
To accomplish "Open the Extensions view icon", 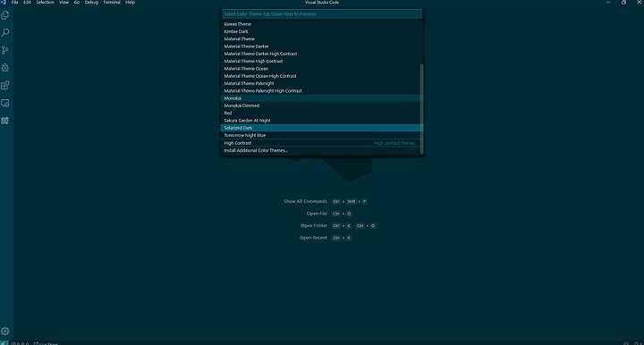I will (x=5, y=85).
